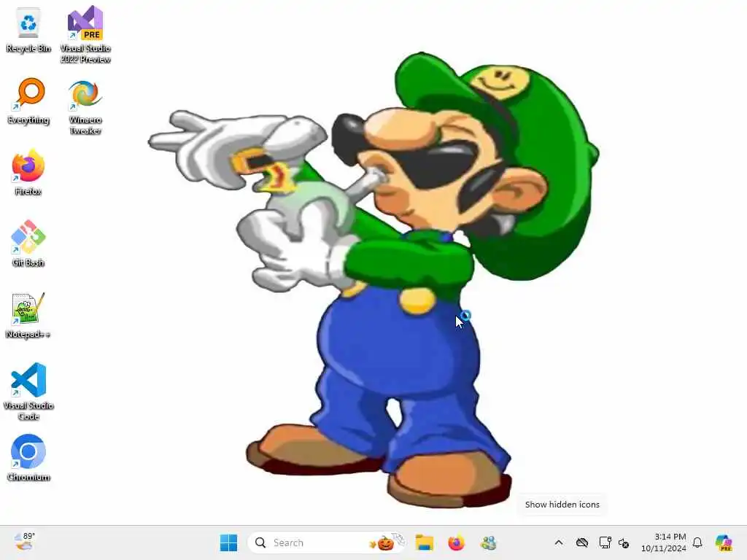Select the Winaero Tweaker desktop icon
This screenshot has height=560, width=747.
pyautogui.click(x=85, y=107)
